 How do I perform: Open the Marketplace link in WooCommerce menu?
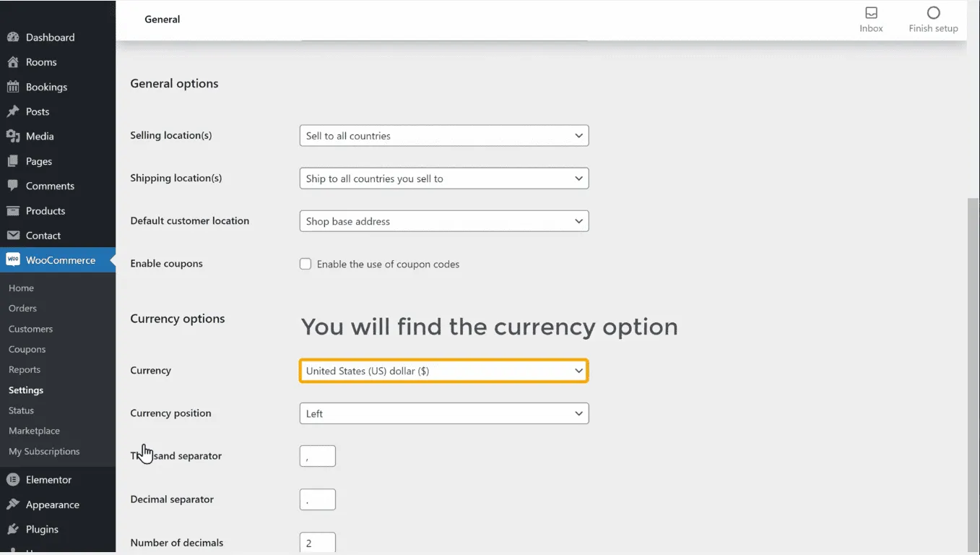click(x=34, y=431)
